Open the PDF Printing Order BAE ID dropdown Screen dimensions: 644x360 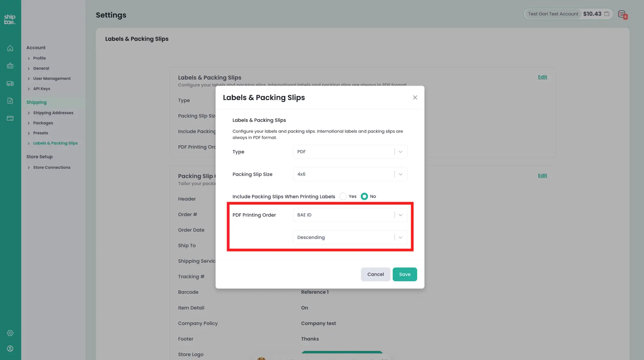pos(350,215)
